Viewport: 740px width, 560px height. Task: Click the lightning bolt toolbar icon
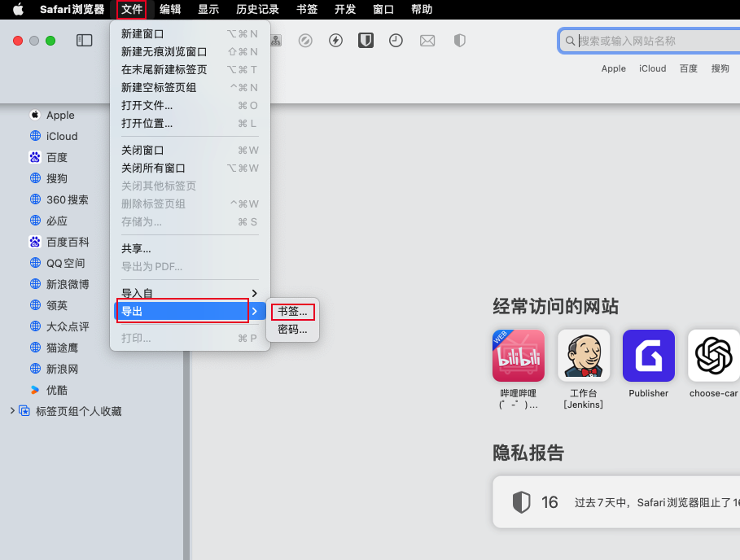[x=335, y=41]
